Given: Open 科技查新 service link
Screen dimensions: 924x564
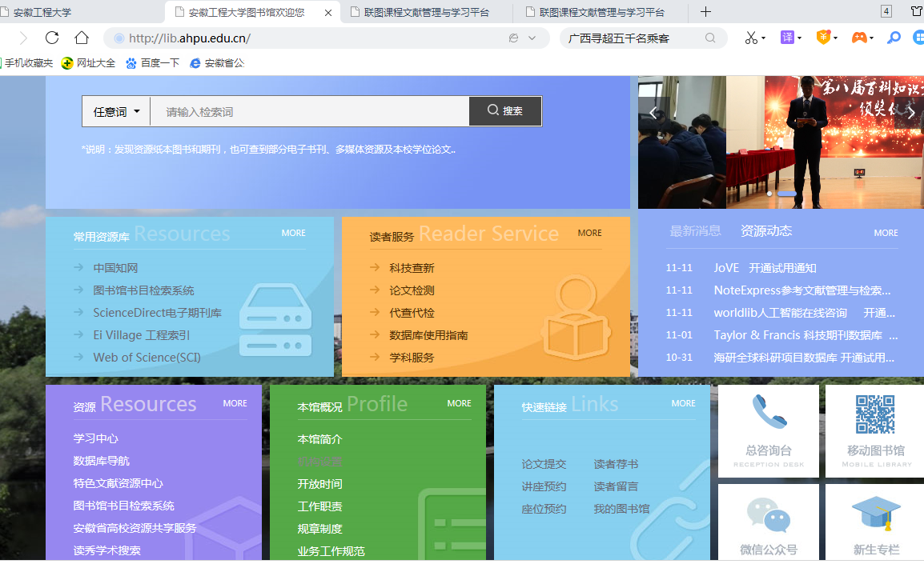Looking at the screenshot, I should click(x=412, y=268).
